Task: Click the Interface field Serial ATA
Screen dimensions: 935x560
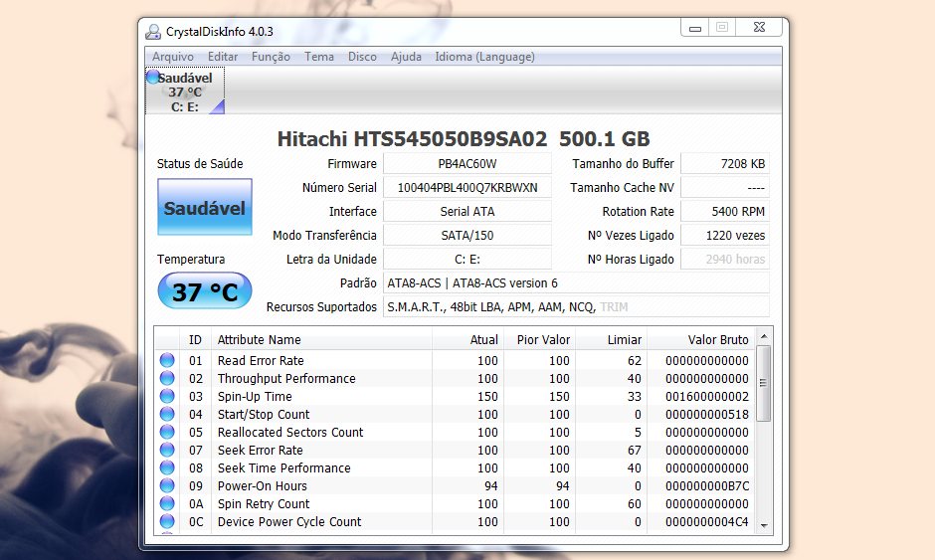Action: click(467, 212)
